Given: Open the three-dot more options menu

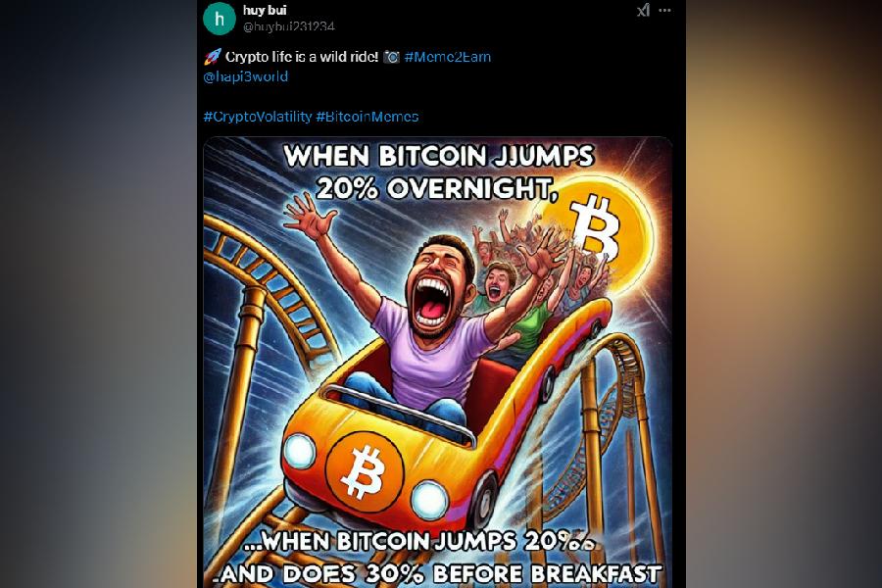Looking at the screenshot, I should tap(664, 10).
